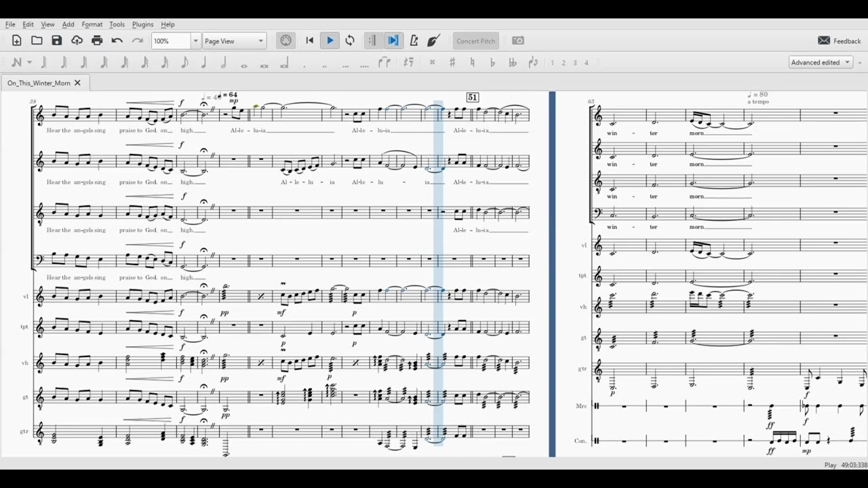Toggle MIDI input

(286, 41)
